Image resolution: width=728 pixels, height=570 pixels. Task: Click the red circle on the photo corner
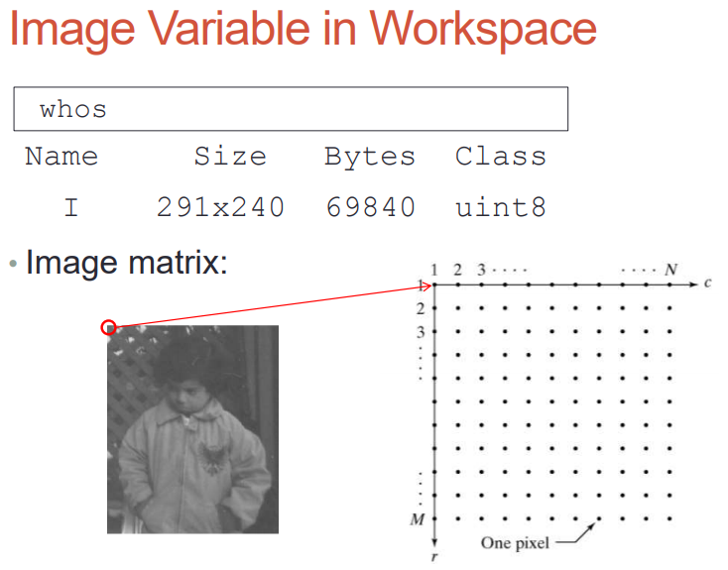click(108, 327)
